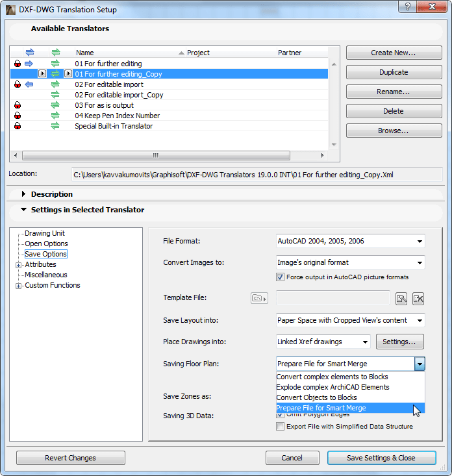452x476 pixels.
Task: Select 03 For as is output translator
Action: (x=169, y=105)
